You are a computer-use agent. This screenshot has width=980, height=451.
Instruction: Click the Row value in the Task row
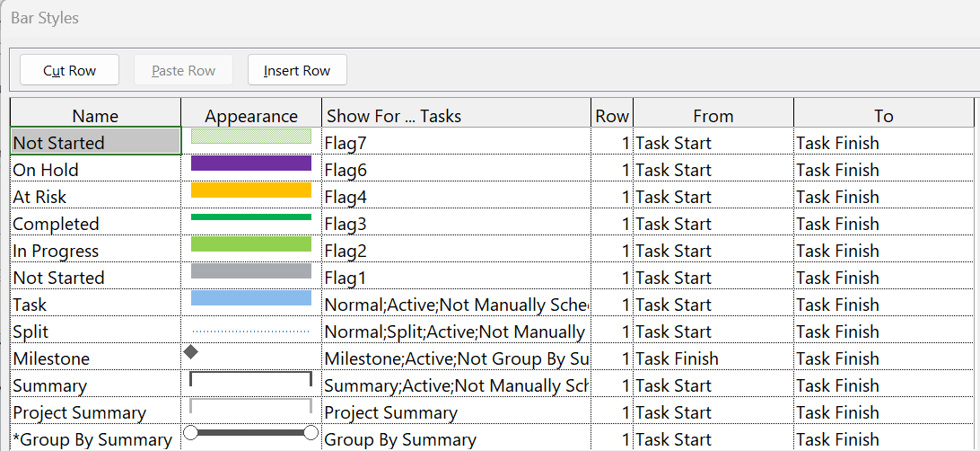tap(612, 304)
